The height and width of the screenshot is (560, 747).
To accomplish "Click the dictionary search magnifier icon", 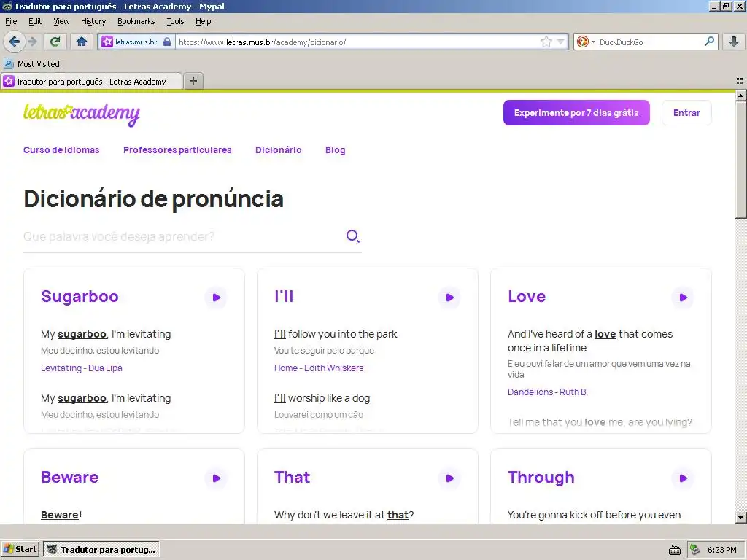I will [x=352, y=236].
